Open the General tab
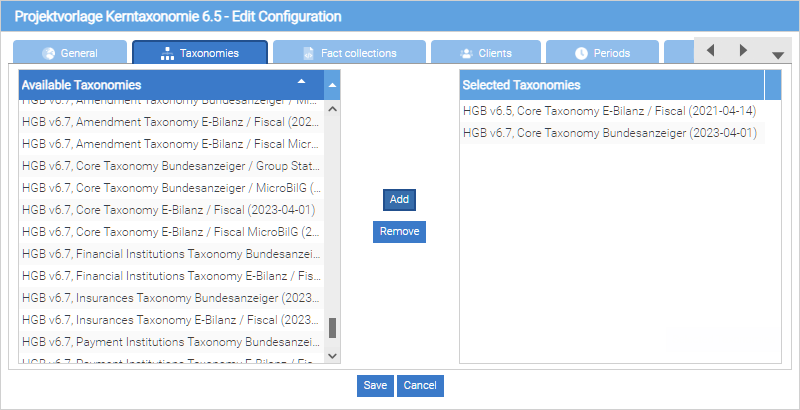800x410 pixels. [x=70, y=53]
